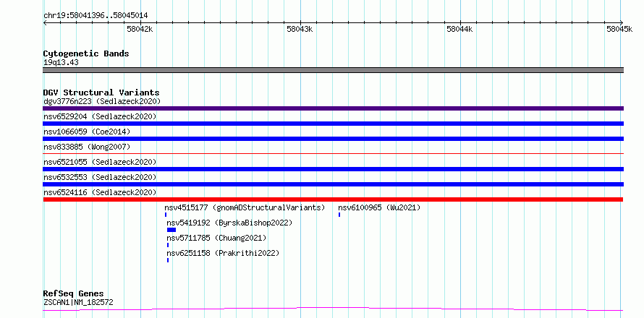
Task: Open the nsv1066059 (Coe2014) variant label
Action: (x=87, y=132)
